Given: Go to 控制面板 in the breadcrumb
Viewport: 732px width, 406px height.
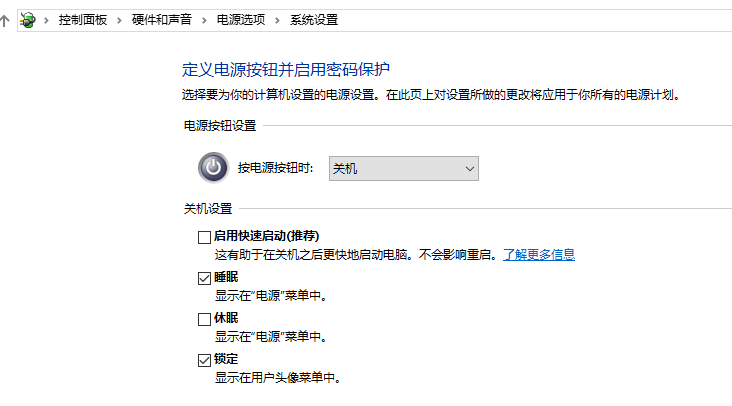Looking at the screenshot, I should pos(83,19).
